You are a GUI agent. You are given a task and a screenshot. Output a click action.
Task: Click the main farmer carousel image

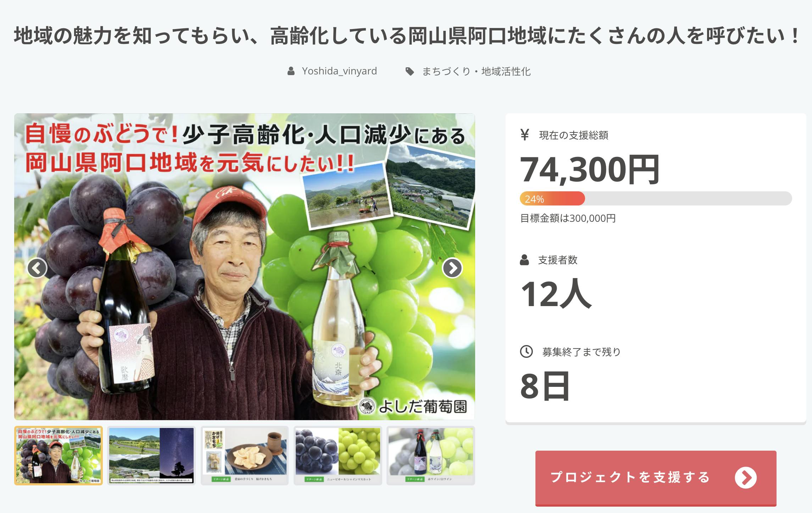[245, 267]
